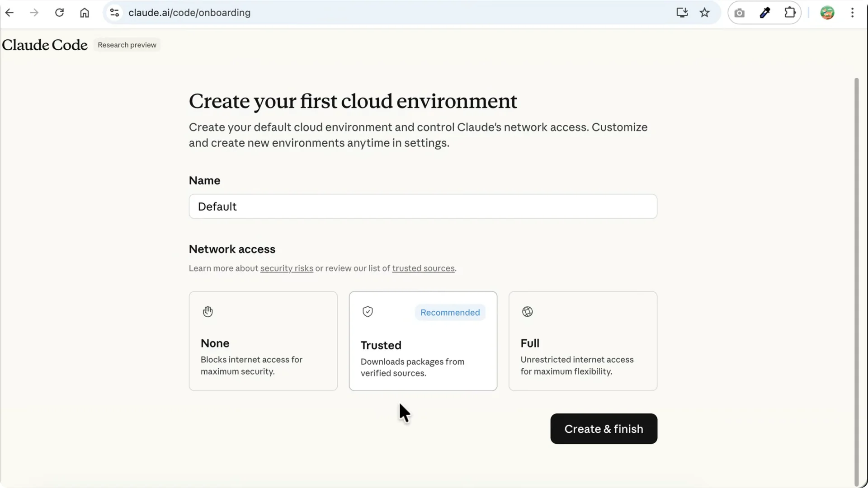Focus the environment Name input field

[x=423, y=206]
